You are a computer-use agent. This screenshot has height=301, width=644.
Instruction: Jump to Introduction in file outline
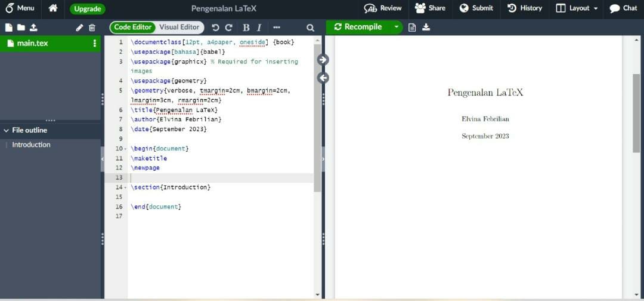pos(31,145)
